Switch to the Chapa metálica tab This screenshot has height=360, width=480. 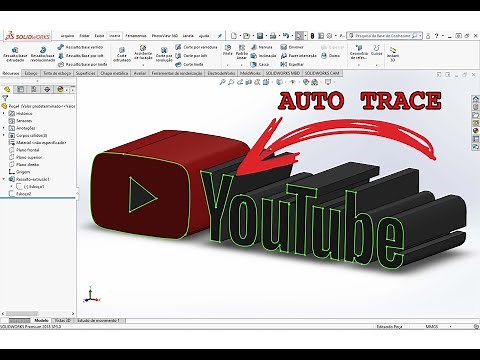[x=114, y=73]
